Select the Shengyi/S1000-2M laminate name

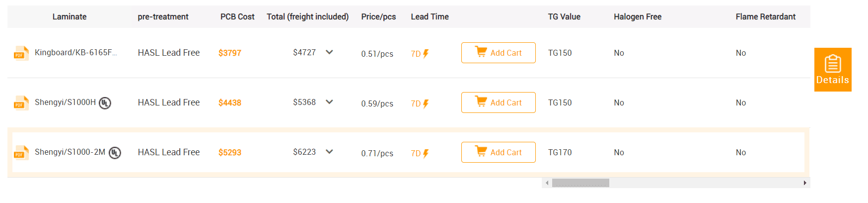(70, 152)
